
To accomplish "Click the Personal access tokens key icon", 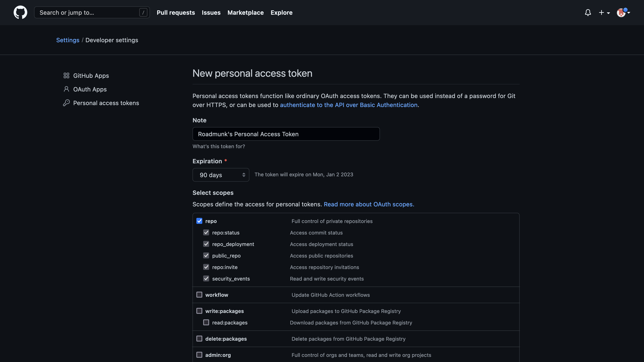I will (66, 103).
